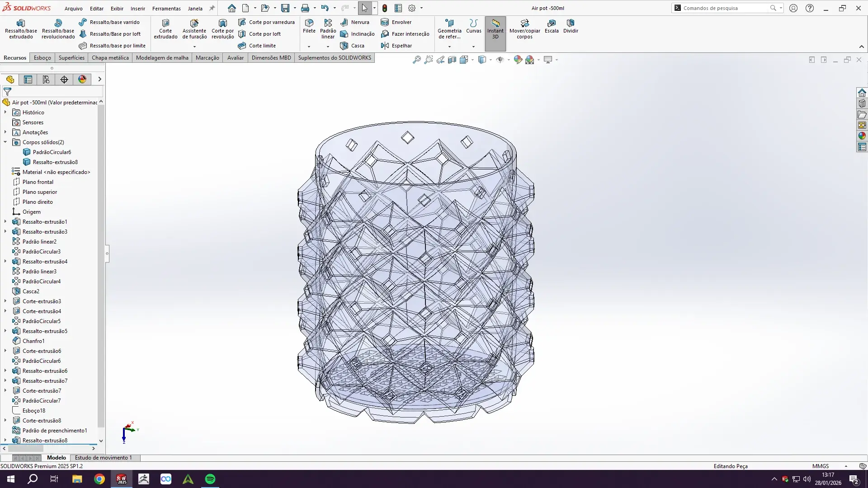This screenshot has height=488, width=868.
Task: Open the Padrão linear dropdown arrow
Action: pyautogui.click(x=328, y=47)
